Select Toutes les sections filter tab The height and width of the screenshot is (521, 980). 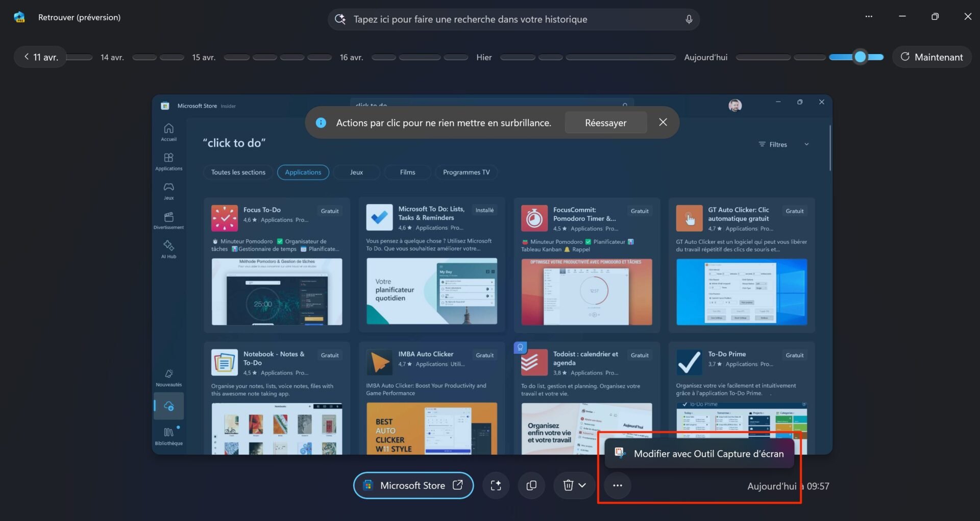[x=238, y=172]
